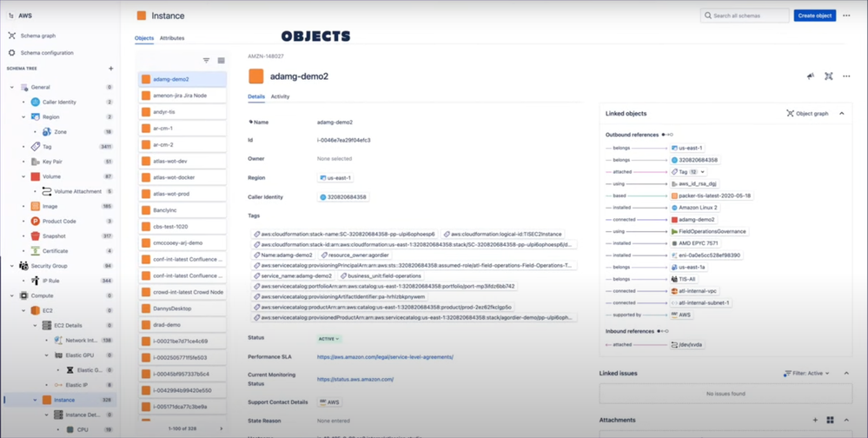Open the atl-internal-vpc linked object
Screen dimensions: 868x438
695,291
